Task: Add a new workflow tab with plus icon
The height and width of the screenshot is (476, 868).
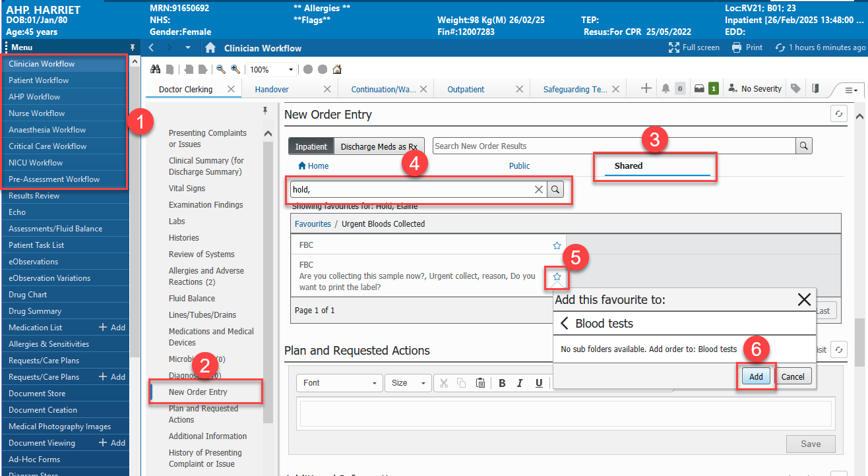Action: point(646,88)
